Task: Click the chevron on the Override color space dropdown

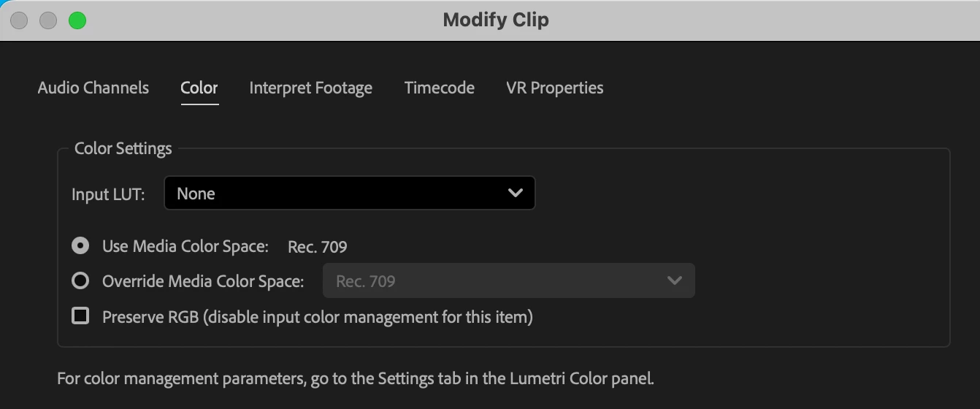Action: (x=675, y=280)
